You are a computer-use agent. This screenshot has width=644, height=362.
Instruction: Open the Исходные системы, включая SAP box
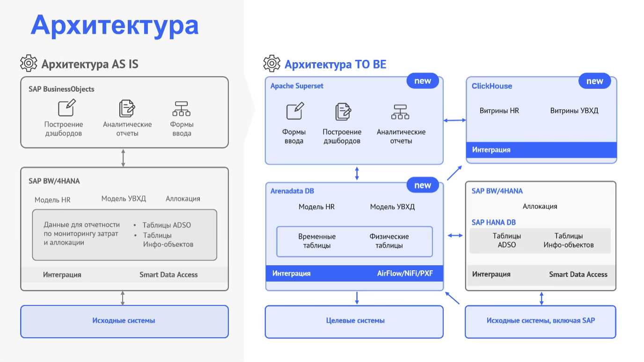(540, 321)
